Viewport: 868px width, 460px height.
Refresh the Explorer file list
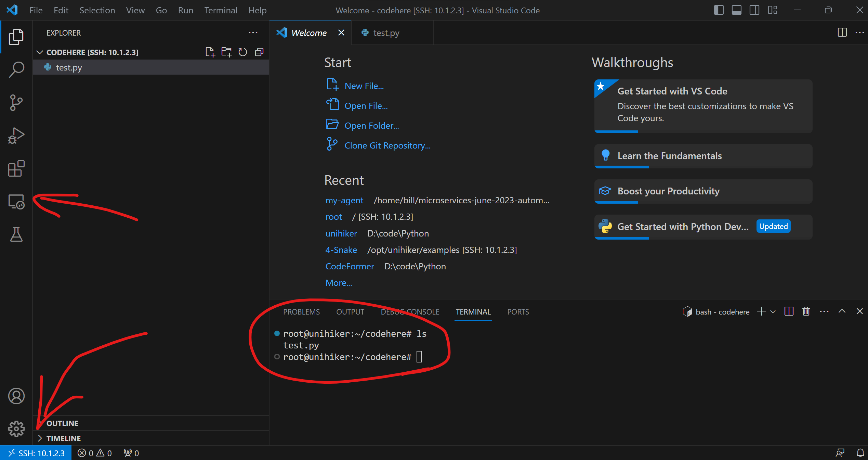pyautogui.click(x=243, y=52)
